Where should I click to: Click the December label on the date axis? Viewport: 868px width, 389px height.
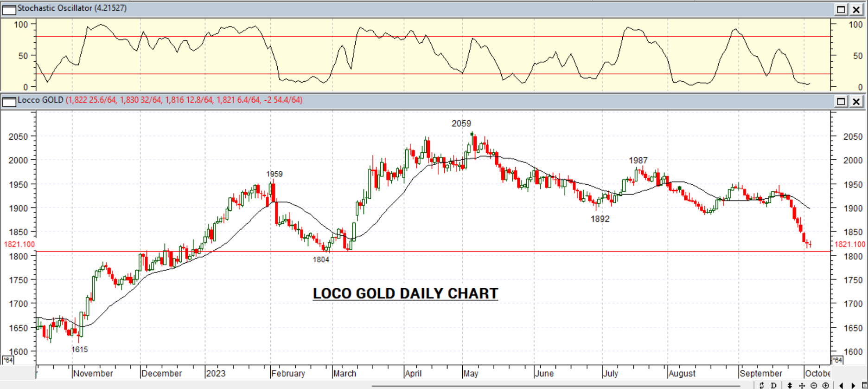(x=162, y=373)
